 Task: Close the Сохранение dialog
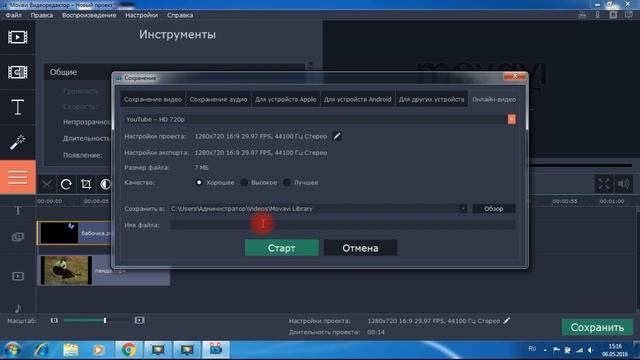[x=515, y=76]
